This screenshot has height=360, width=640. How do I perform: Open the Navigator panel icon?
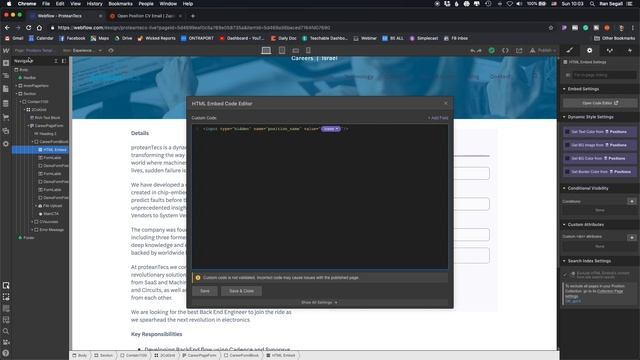6,76
